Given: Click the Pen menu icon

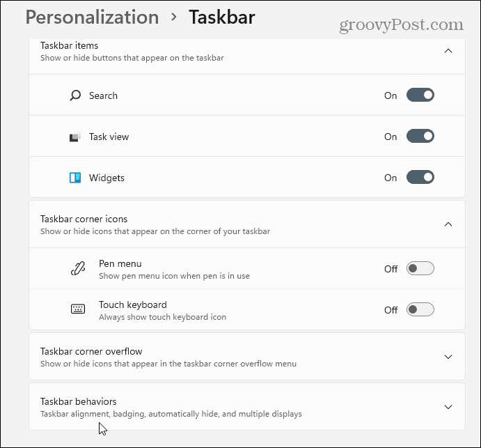Looking at the screenshot, I should pos(78,269).
